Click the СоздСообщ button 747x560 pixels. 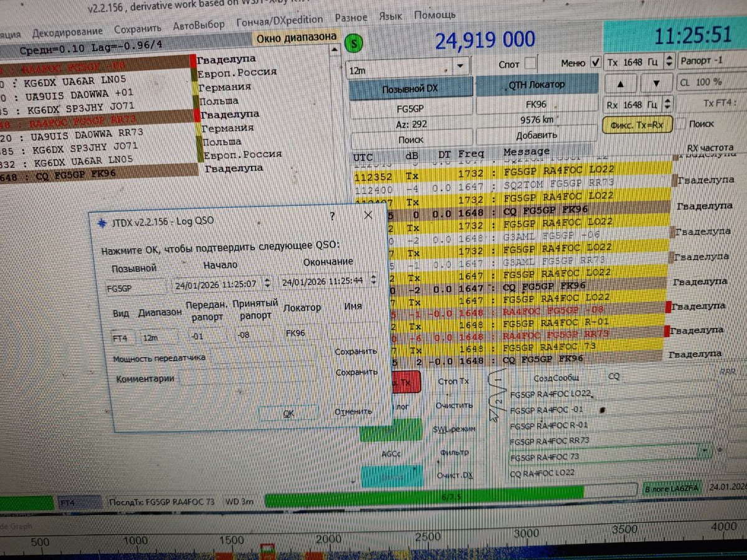click(x=556, y=378)
